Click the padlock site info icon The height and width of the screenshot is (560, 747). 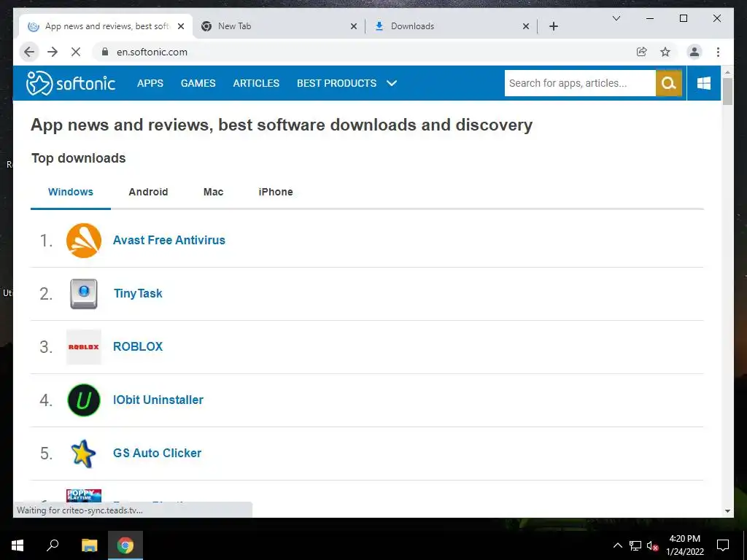click(105, 52)
